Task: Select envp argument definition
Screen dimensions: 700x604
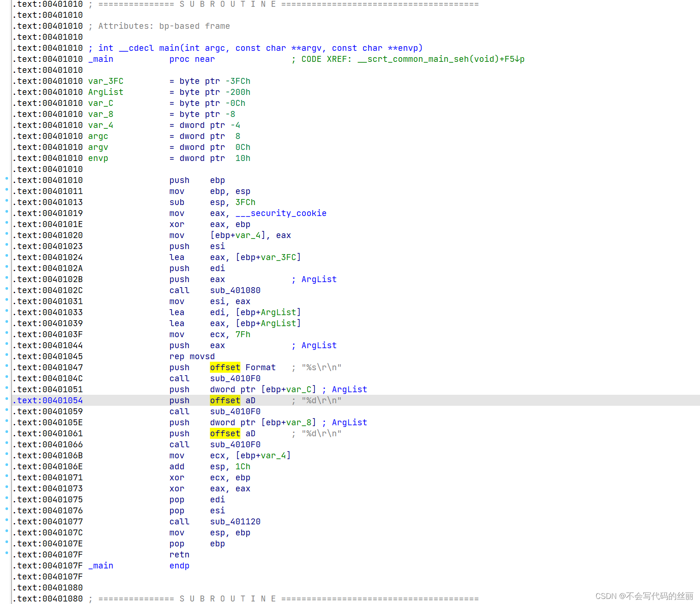Action: 169,158
